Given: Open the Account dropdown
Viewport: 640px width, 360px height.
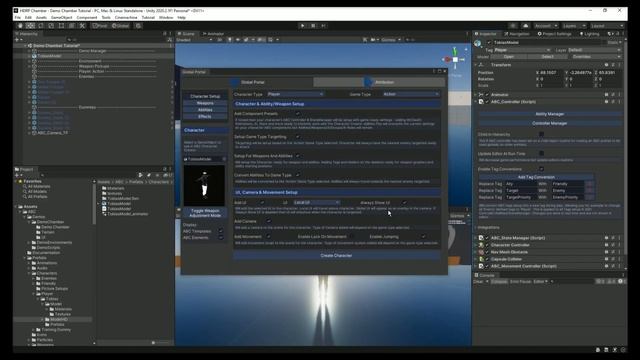Looking at the screenshot, I should [546, 26].
